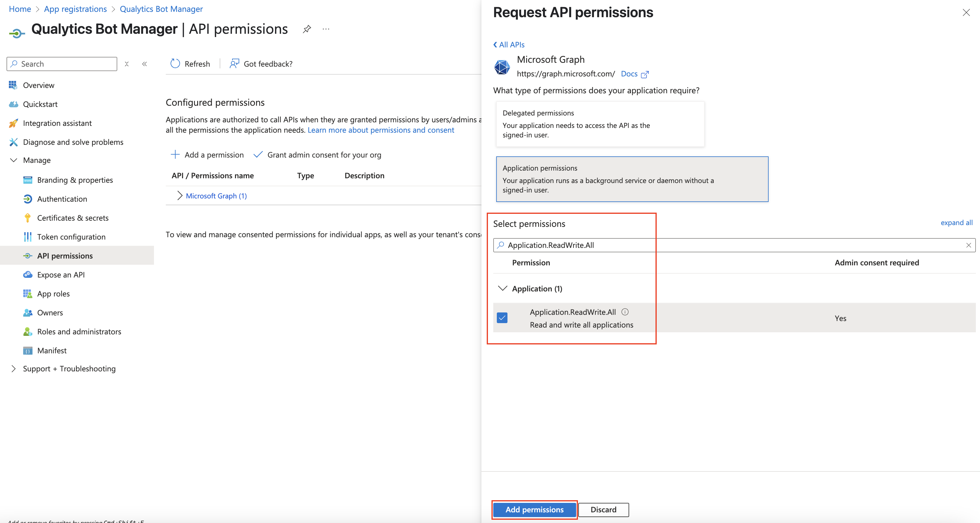980x523 pixels.
Task: Click the Add permissions button
Action: [534, 510]
